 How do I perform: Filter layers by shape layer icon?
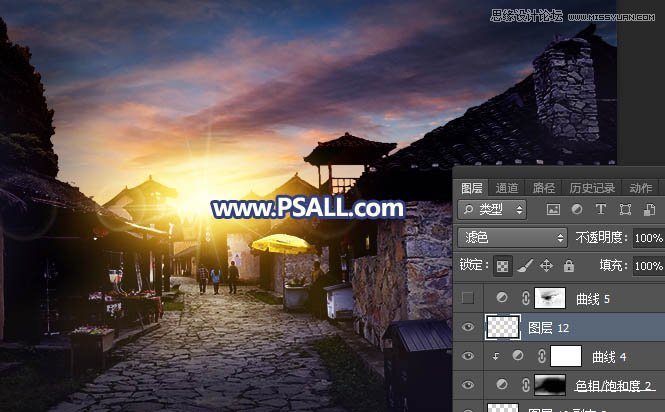(x=625, y=209)
